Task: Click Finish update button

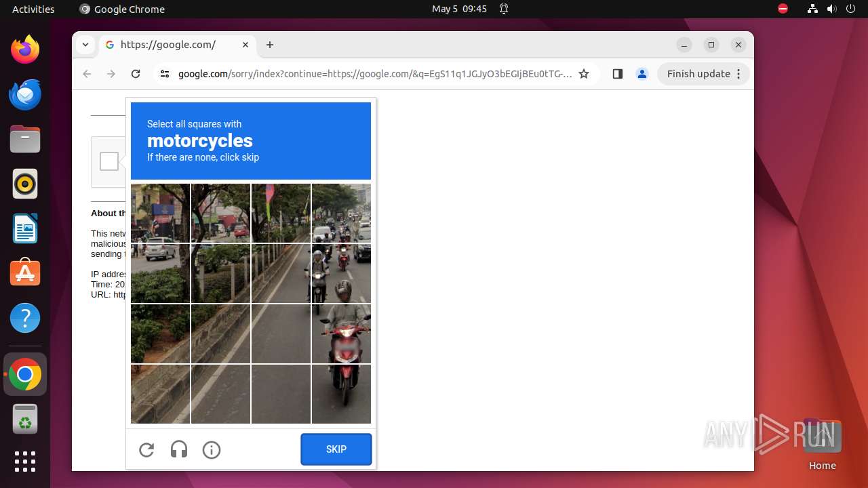Action: [x=703, y=74]
